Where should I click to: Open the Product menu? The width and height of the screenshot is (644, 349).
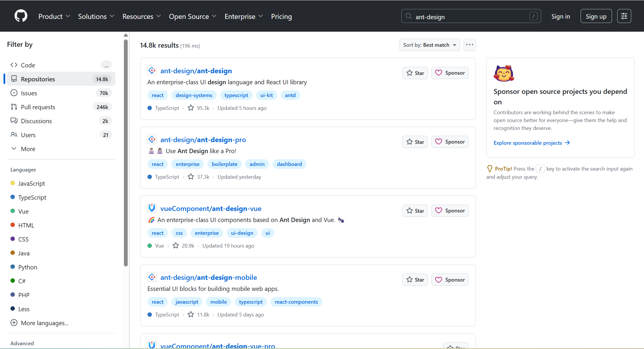click(x=54, y=16)
